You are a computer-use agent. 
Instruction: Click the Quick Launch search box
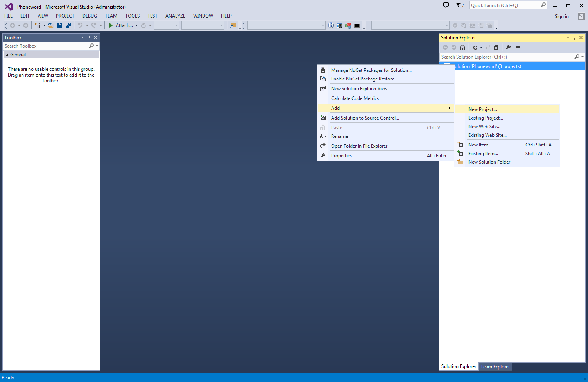(x=504, y=5)
